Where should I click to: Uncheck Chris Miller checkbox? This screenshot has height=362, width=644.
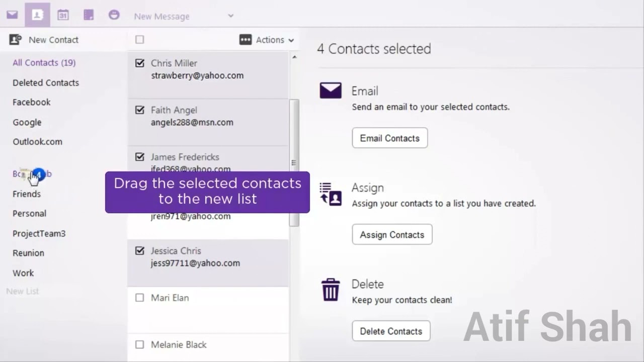[140, 63]
